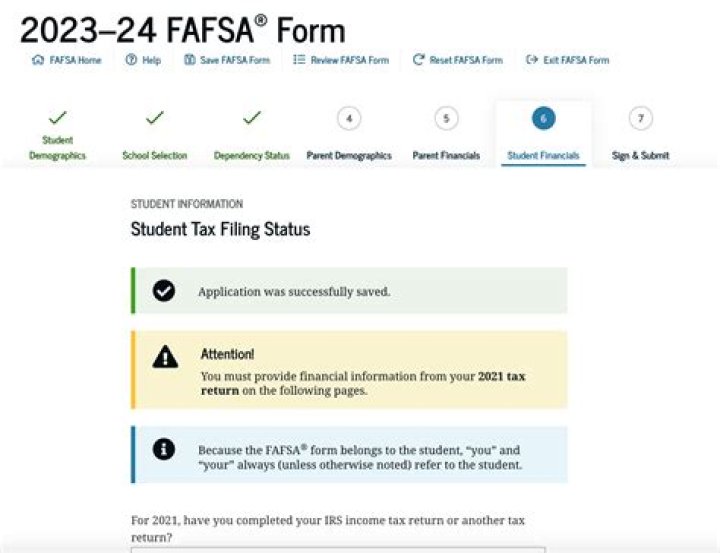The width and height of the screenshot is (720, 553).
Task: Go to step 5 Parent Financials
Action: 446,119
